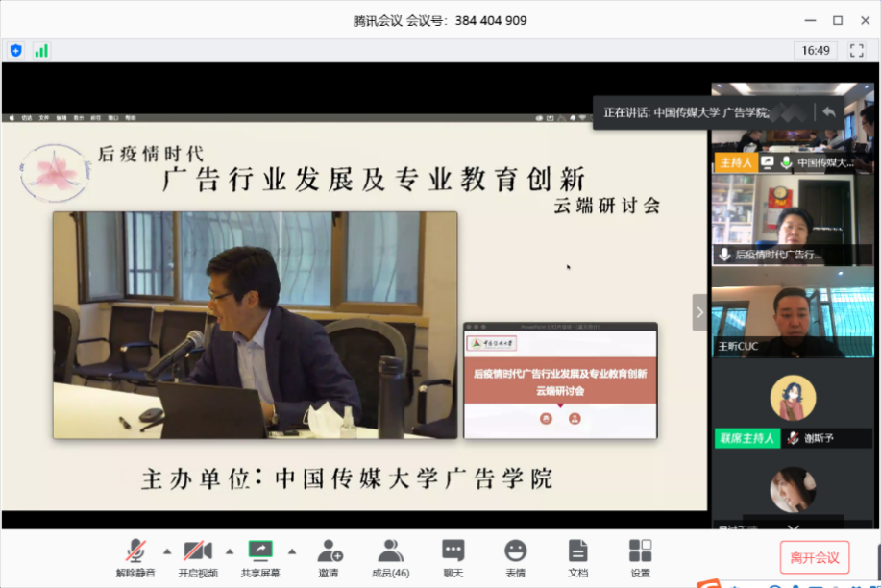Click the red 离开会议 button
Viewport: 881px width, 588px height.
[814, 557]
